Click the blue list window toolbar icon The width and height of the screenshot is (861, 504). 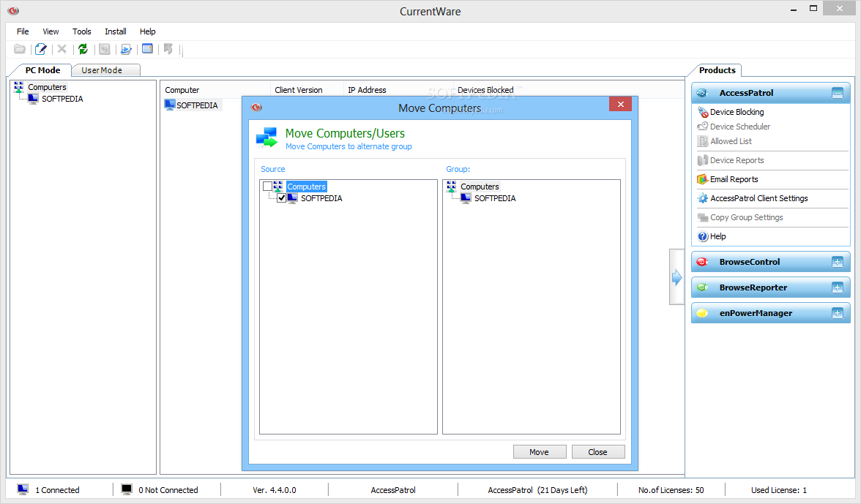click(147, 49)
